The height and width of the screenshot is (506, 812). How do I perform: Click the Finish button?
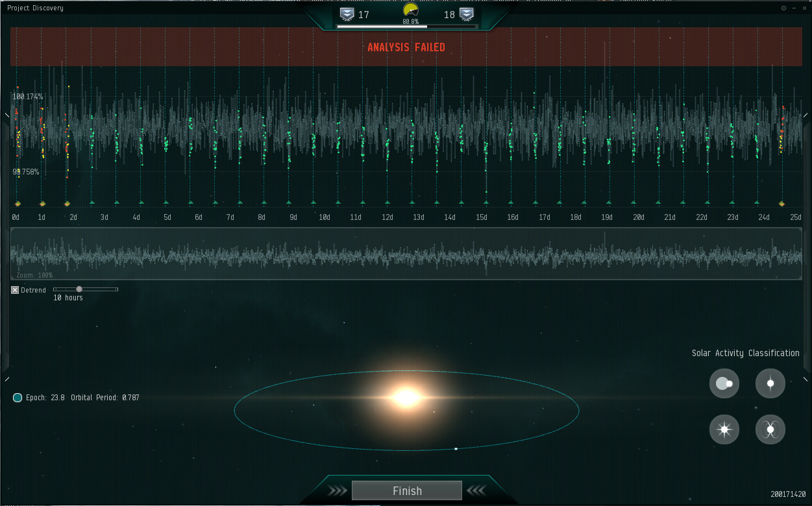pos(407,490)
